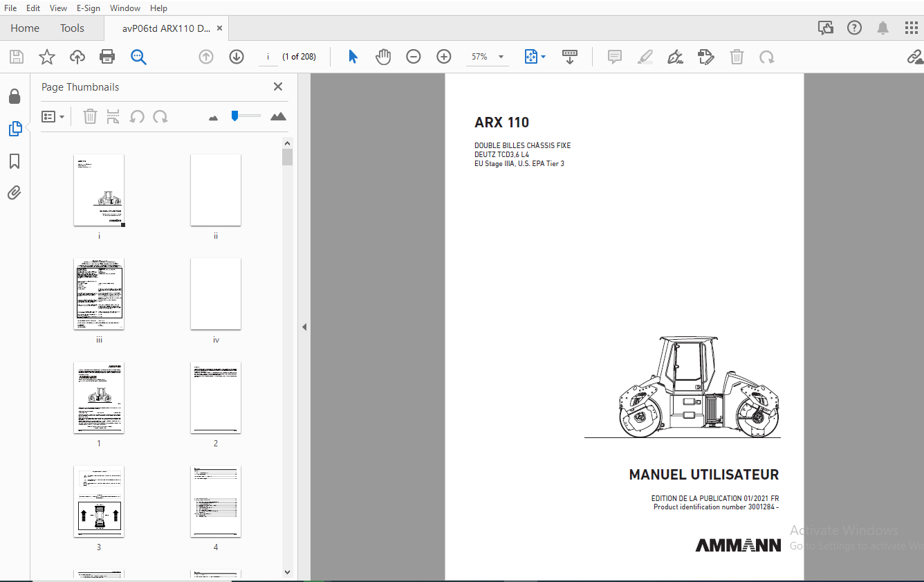Reduce thumbnail size with small mountain icon
Image resolution: width=924 pixels, height=582 pixels.
(213, 118)
